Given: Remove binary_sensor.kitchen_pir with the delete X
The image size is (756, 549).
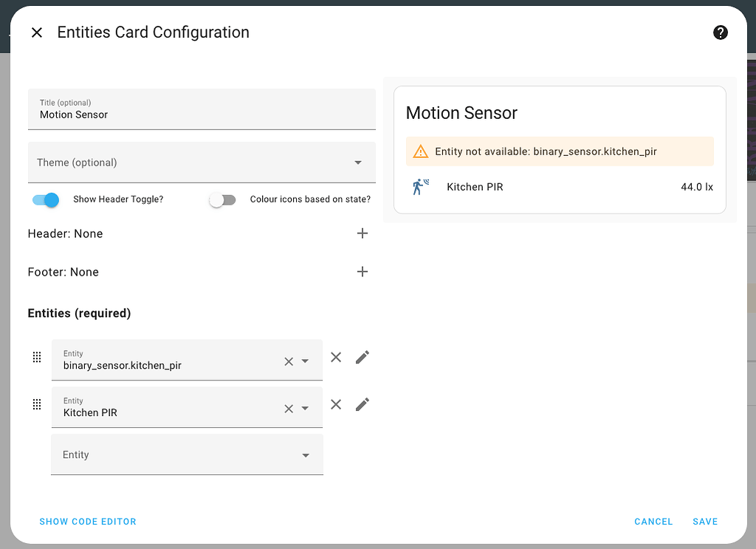Looking at the screenshot, I should point(336,357).
